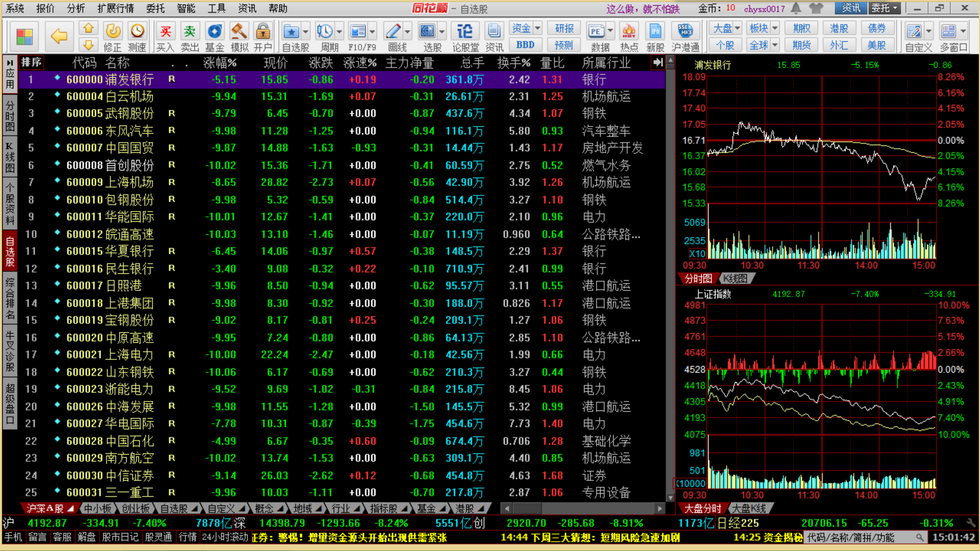Switch chart to K线图 view
Viewport: 980px width, 551px height.
[736, 279]
